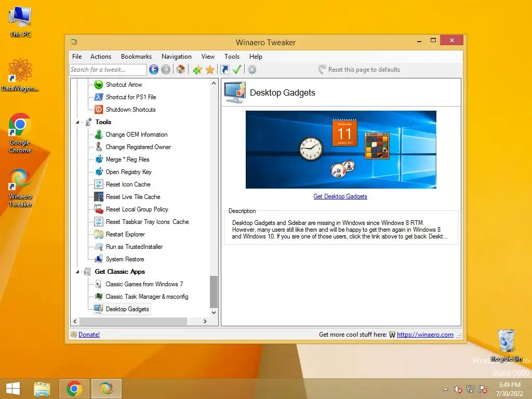Open the Actions menu
The width and height of the screenshot is (532, 399).
[101, 57]
